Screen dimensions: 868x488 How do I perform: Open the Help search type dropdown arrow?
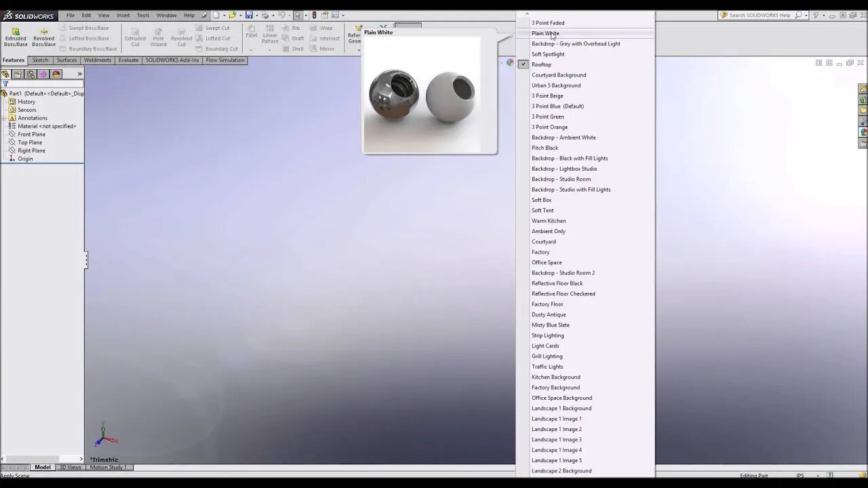[806, 15]
